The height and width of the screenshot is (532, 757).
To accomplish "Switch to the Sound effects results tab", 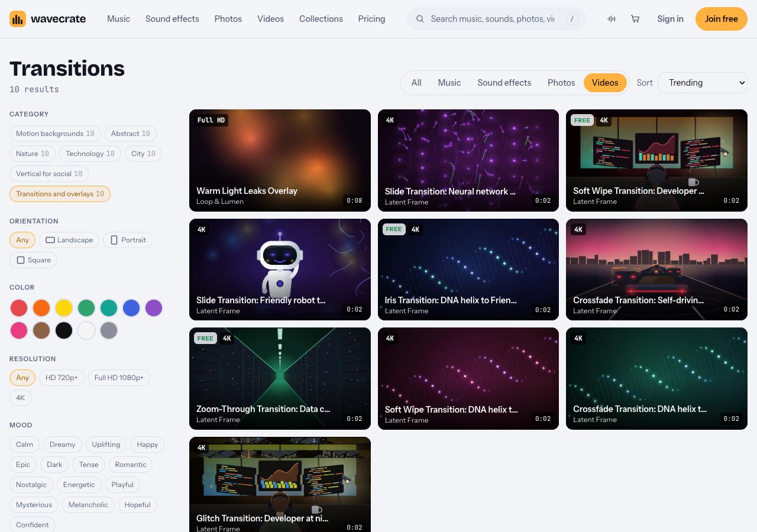I will point(504,83).
